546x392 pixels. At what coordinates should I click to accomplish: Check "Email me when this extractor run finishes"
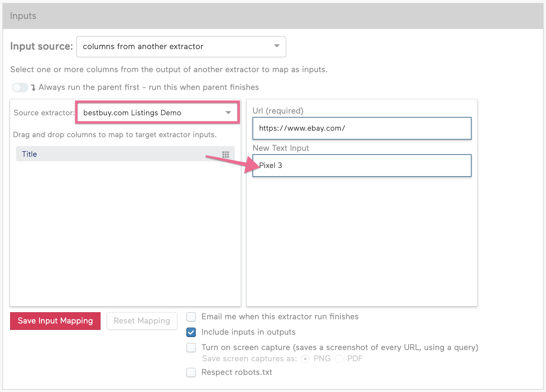[x=191, y=317]
